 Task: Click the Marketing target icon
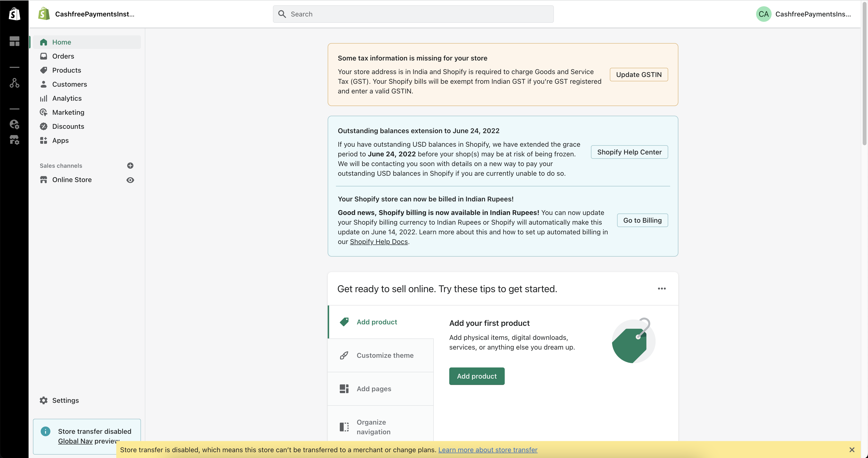pos(43,113)
